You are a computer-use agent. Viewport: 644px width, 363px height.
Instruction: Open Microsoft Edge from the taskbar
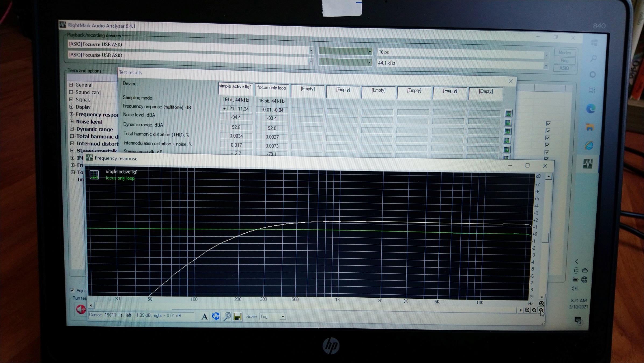591,109
